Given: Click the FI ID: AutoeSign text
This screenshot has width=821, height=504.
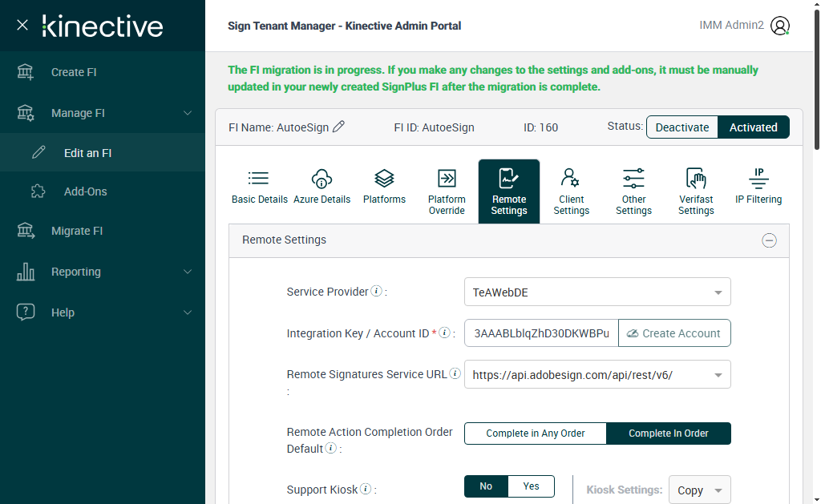Looking at the screenshot, I should (434, 127).
